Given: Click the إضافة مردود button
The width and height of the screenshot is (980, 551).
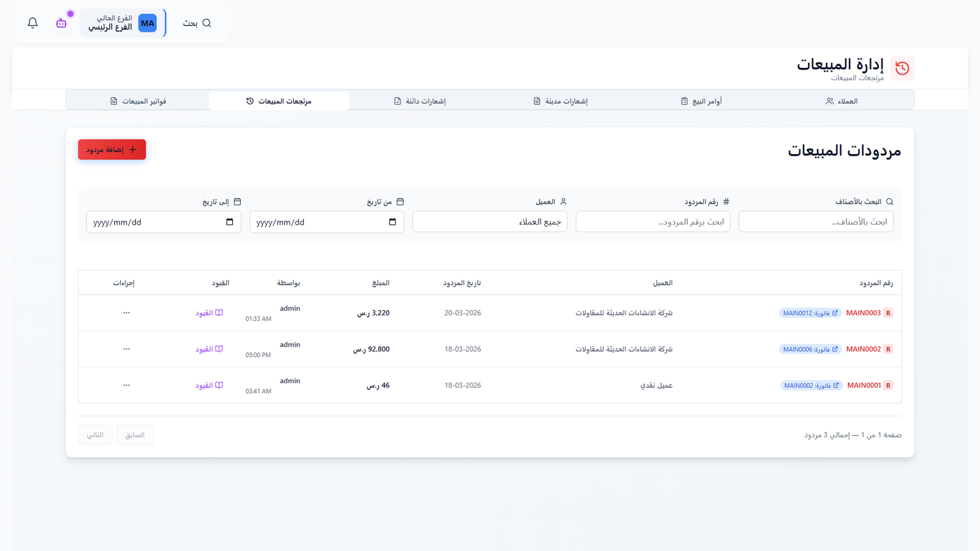Looking at the screenshot, I should 111,149.
